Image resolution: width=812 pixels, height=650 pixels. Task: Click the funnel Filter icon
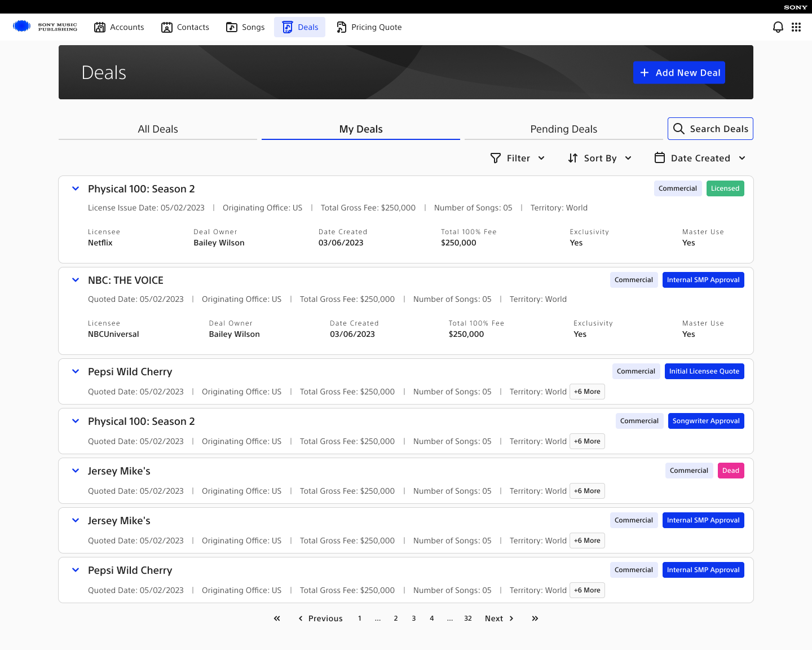click(x=496, y=158)
